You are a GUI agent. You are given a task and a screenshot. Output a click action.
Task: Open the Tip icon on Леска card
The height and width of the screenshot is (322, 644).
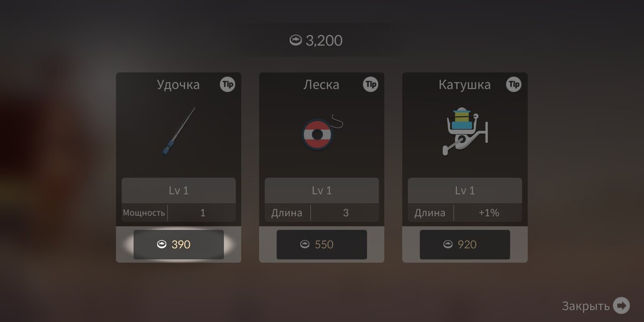pos(370,84)
